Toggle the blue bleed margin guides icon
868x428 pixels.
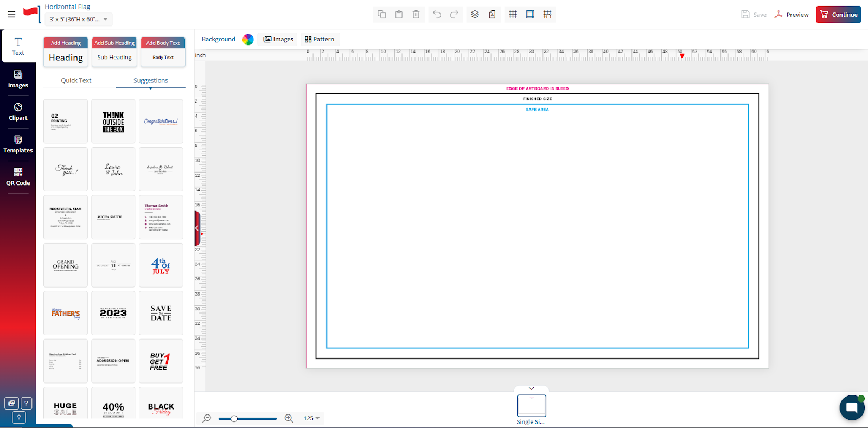tap(530, 15)
